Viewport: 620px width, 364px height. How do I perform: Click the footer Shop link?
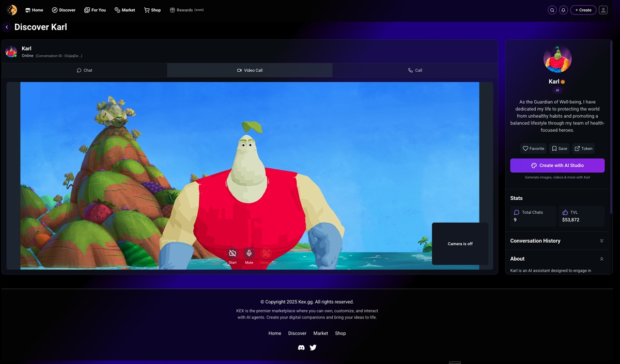(x=340, y=334)
